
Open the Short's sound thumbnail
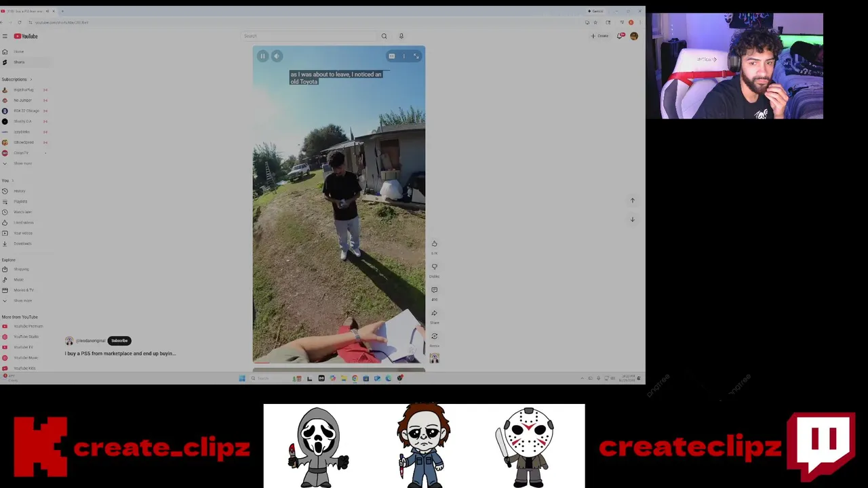tap(435, 358)
